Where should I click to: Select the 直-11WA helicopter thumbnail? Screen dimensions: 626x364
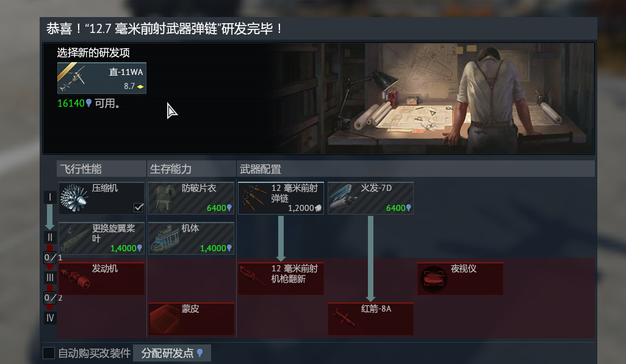(102, 78)
